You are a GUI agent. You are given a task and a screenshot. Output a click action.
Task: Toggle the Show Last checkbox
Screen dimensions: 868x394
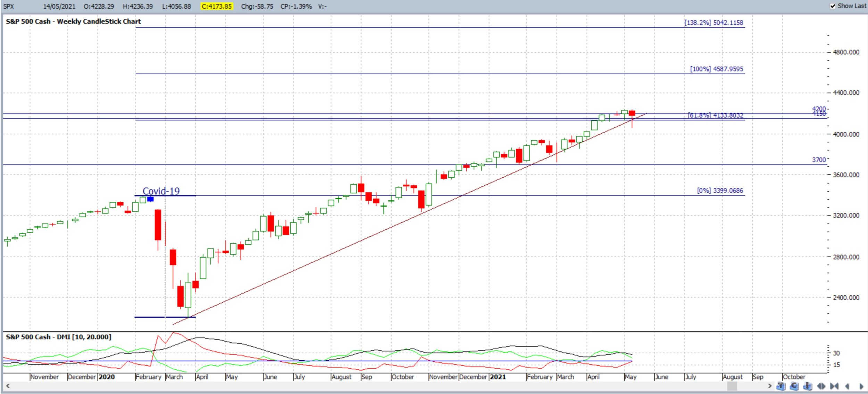tap(833, 6)
